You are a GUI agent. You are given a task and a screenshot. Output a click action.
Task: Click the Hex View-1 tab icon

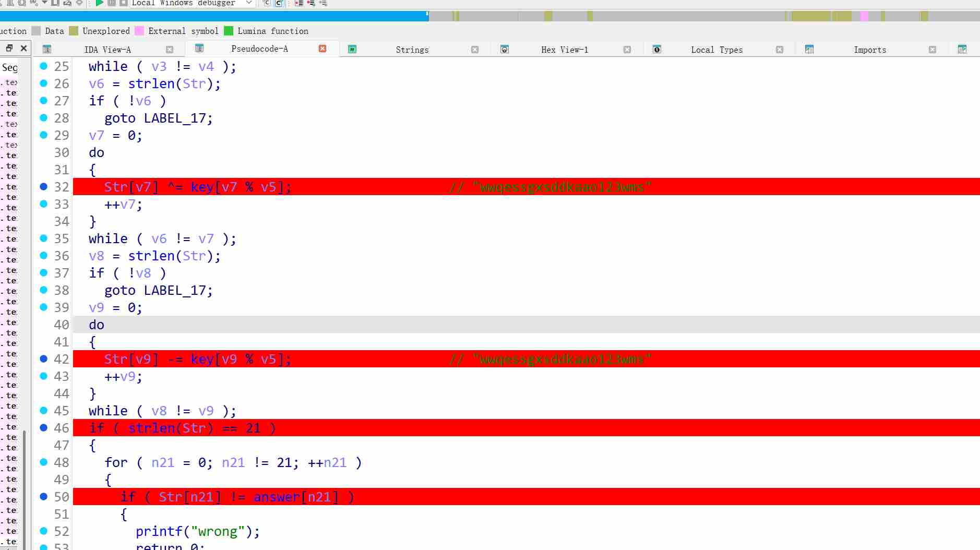coord(505,49)
